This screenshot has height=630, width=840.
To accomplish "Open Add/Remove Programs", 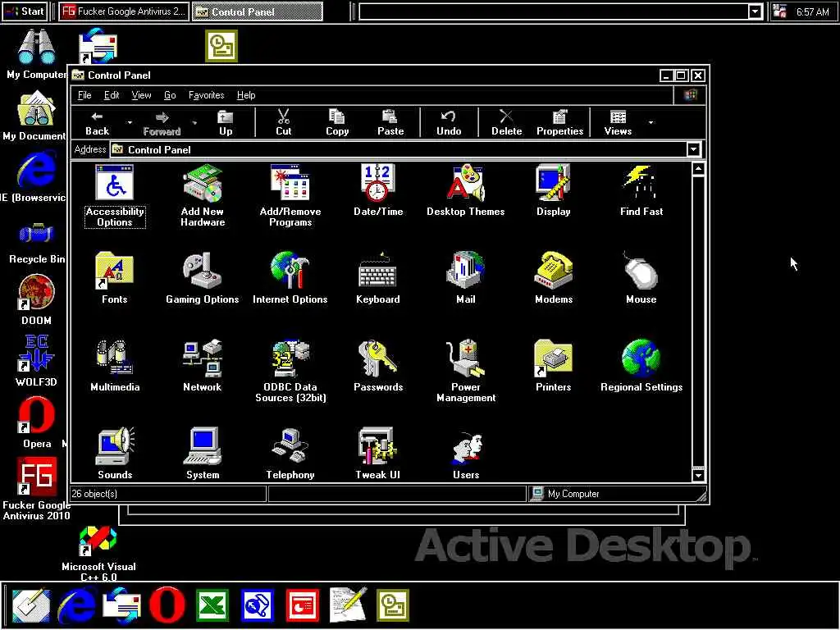I will [x=290, y=196].
